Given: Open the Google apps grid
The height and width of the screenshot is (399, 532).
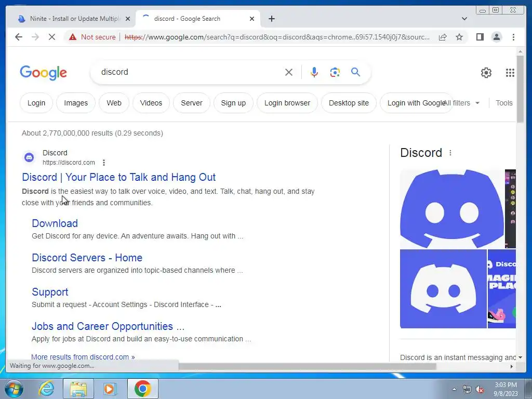Looking at the screenshot, I should pos(510,73).
